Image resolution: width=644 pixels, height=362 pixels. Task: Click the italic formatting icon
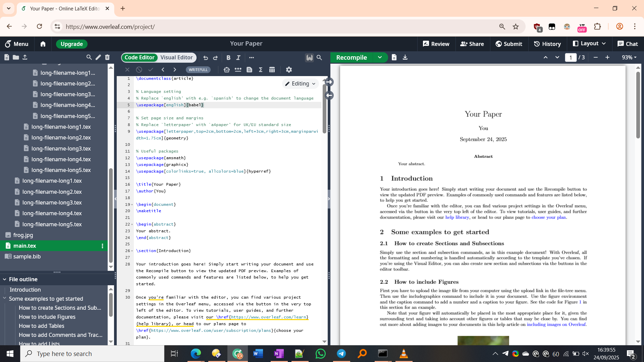[x=238, y=58]
